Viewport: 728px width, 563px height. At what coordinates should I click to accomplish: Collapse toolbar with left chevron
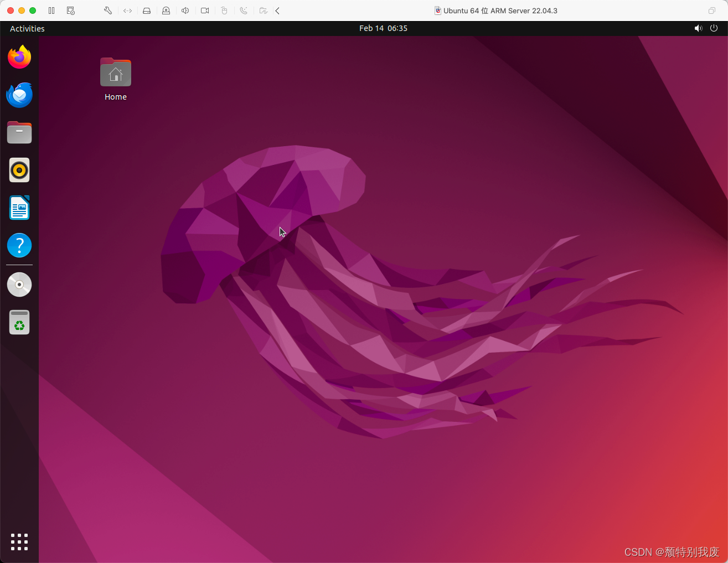pos(277,11)
